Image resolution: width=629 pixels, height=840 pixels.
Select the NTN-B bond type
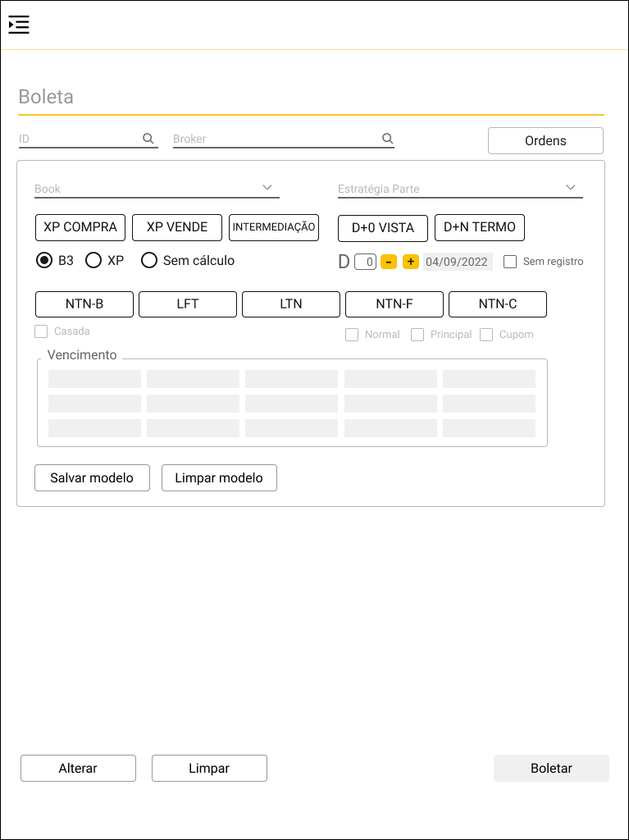(84, 304)
